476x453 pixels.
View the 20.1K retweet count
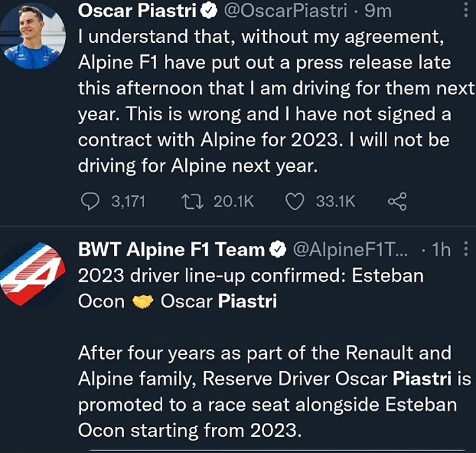click(233, 201)
